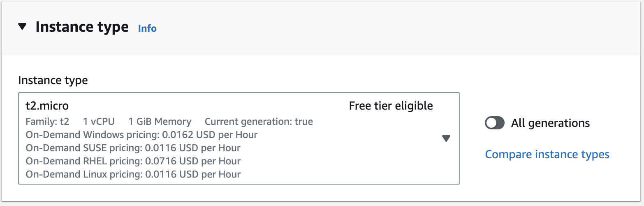
Task: Select the On-Demand Linux pricing line
Action: click(133, 174)
